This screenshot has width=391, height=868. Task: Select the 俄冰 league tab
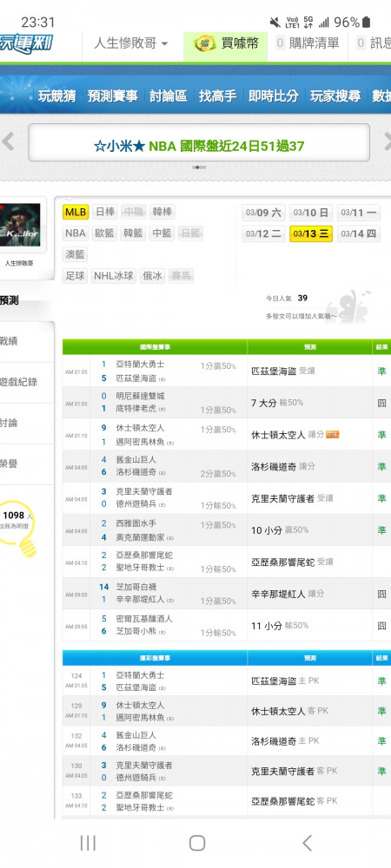[152, 276]
